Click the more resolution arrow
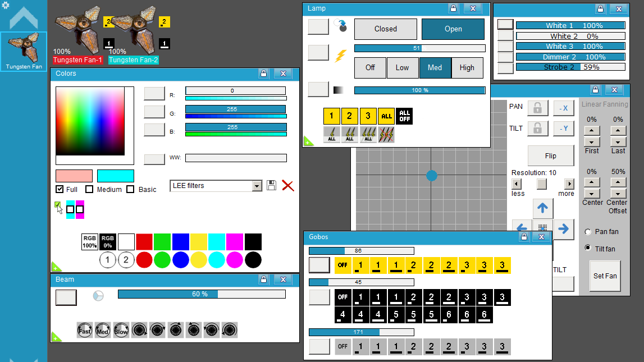This screenshot has width=644, height=362. 569,184
